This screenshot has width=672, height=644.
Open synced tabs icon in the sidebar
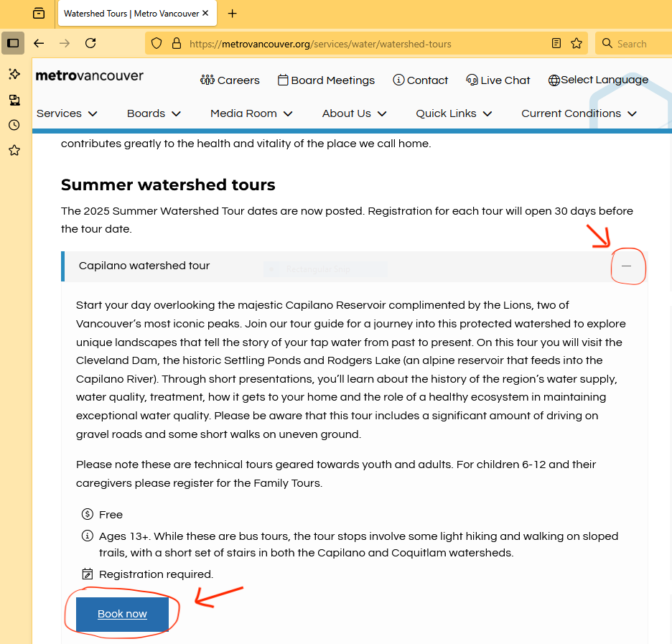(14, 100)
